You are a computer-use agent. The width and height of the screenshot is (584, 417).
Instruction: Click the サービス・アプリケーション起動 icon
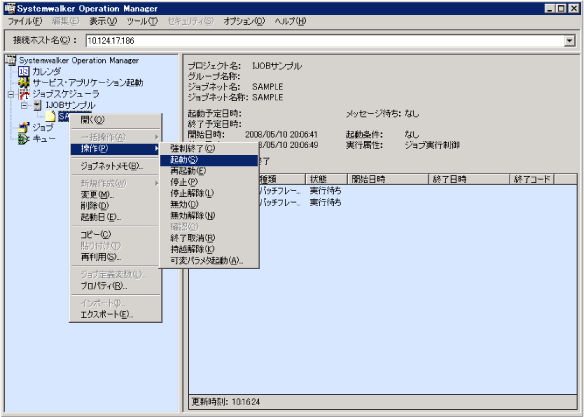pyautogui.click(x=24, y=82)
